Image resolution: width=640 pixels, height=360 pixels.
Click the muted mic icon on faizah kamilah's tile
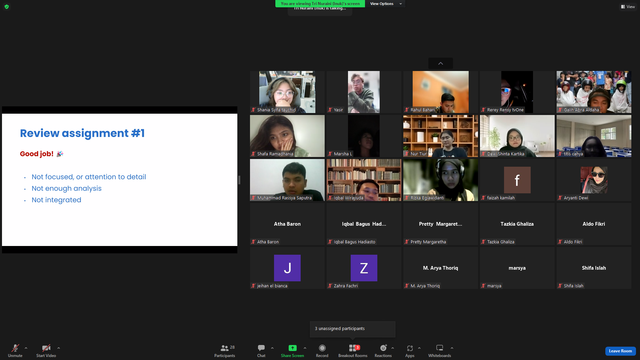[x=484, y=198]
